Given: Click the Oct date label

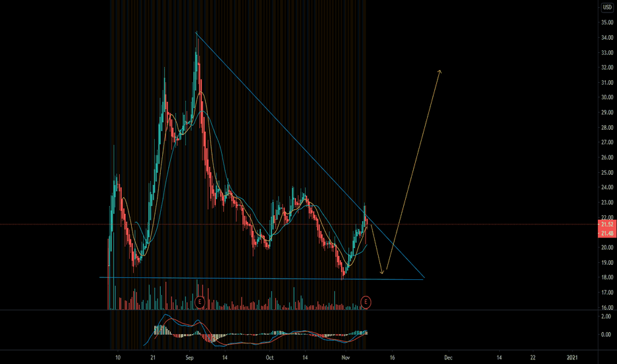Looking at the screenshot, I should (x=269, y=357).
